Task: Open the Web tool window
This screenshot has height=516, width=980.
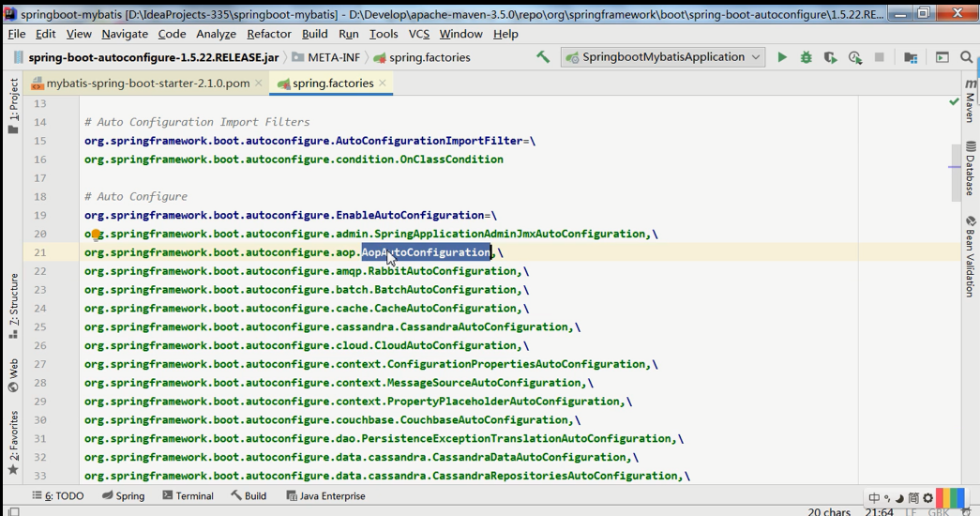Action: click(13, 375)
